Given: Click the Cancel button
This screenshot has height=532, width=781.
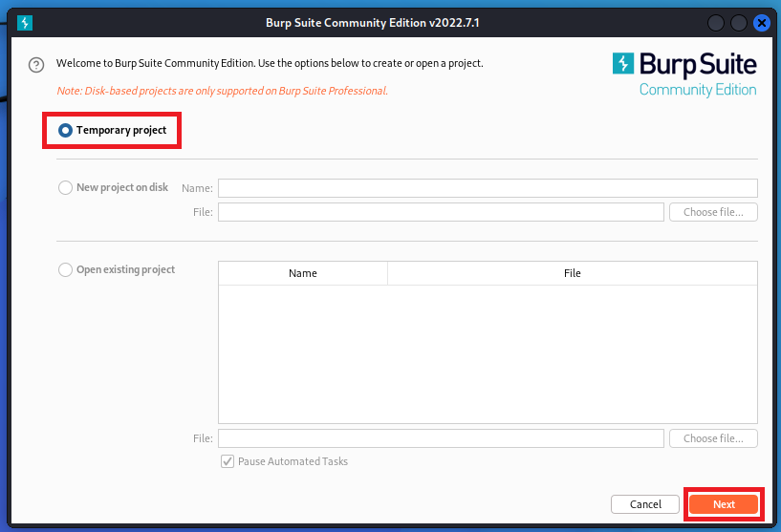Looking at the screenshot, I should 645,504.
